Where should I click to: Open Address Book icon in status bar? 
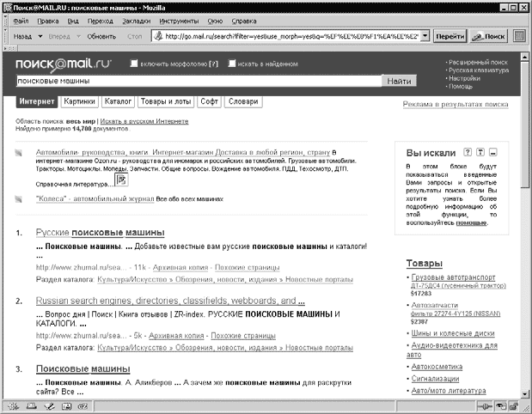coord(66,405)
